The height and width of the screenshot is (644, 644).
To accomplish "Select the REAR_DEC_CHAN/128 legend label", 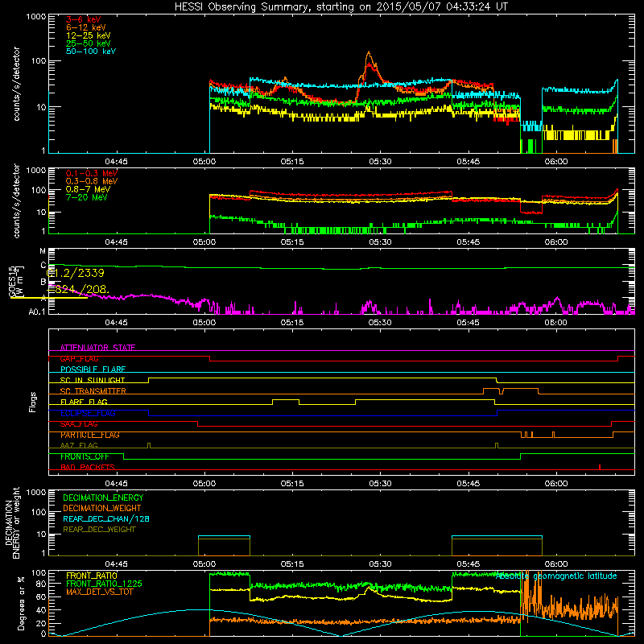I will [x=106, y=518].
